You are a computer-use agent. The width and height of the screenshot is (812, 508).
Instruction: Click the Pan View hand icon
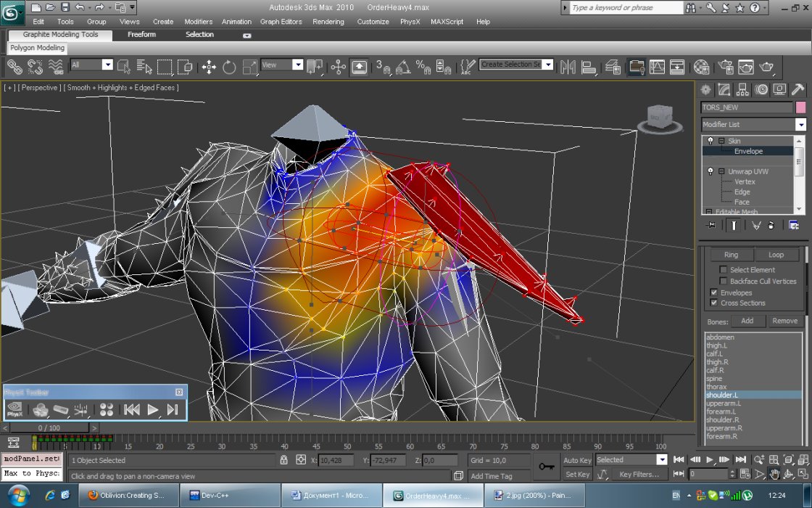(x=774, y=474)
